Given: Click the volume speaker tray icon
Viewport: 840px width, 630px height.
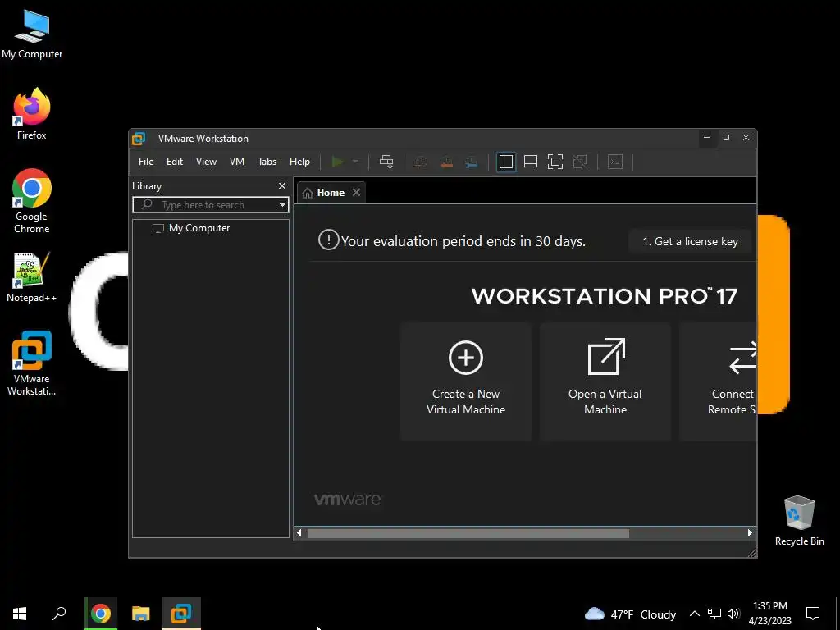Looking at the screenshot, I should [733, 614].
